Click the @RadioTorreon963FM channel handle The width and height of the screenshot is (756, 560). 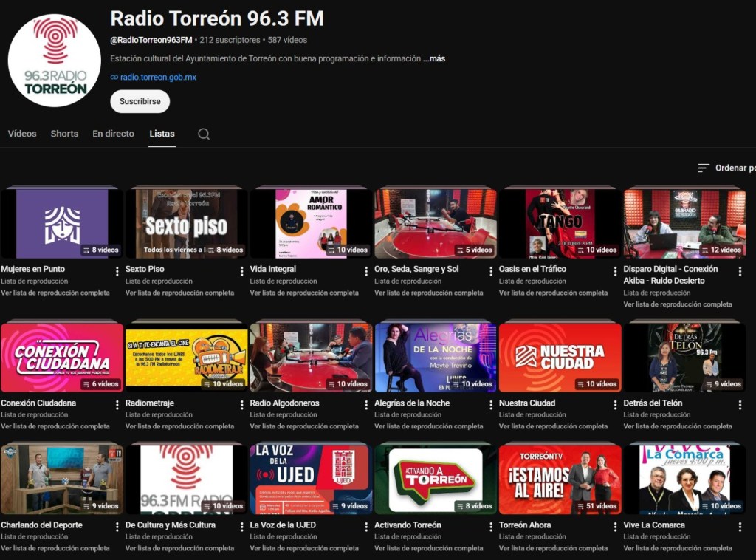151,40
